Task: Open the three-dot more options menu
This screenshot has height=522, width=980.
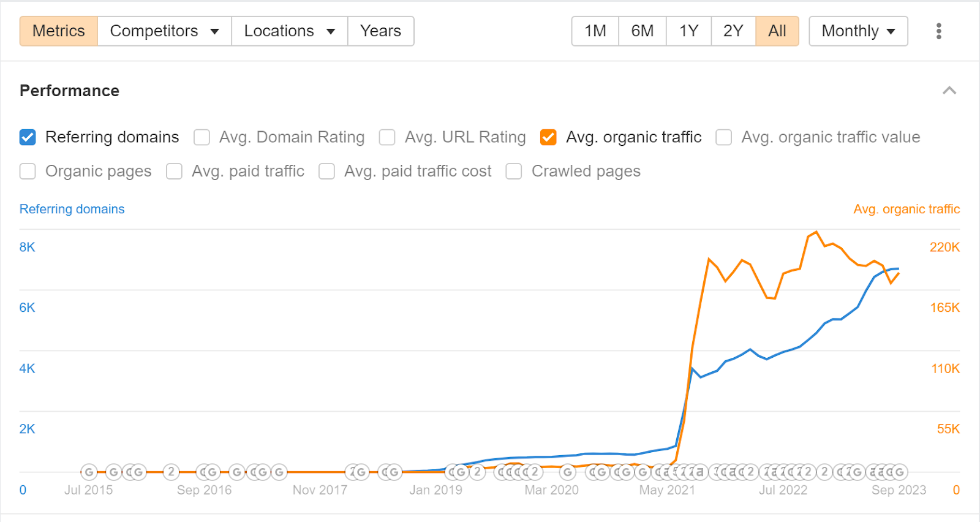Action: [x=938, y=31]
